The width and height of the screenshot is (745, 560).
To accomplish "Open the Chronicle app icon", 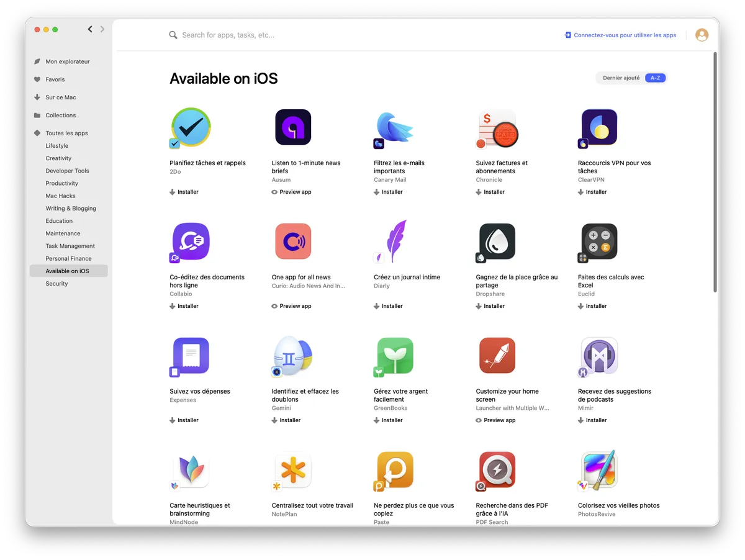I will (497, 127).
